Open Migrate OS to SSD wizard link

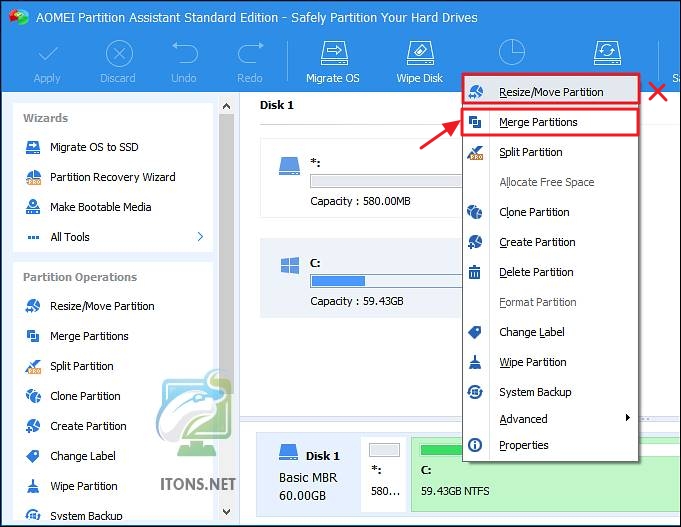(x=94, y=147)
